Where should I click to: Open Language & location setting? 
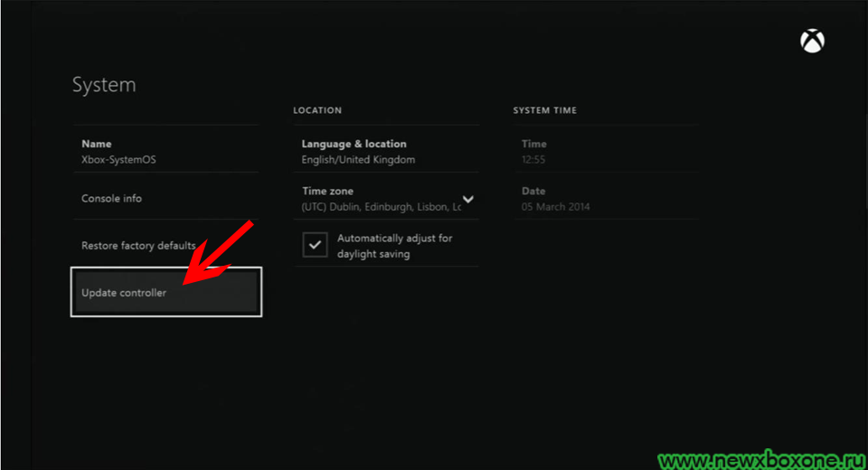pyautogui.click(x=386, y=149)
